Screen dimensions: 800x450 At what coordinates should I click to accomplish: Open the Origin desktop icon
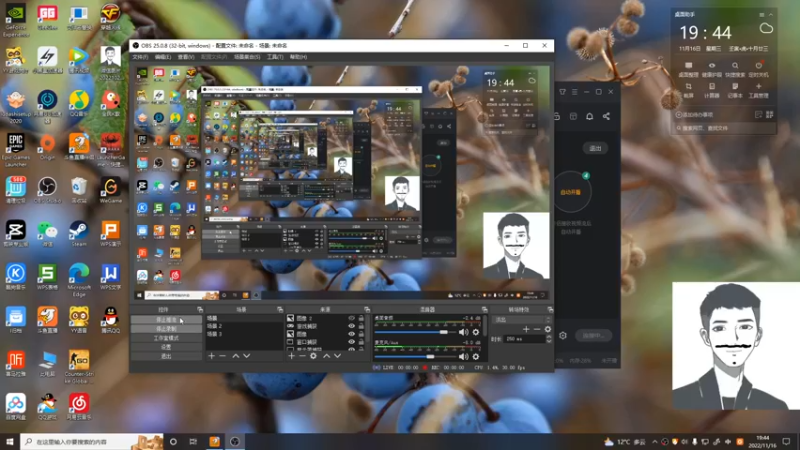tap(47, 148)
